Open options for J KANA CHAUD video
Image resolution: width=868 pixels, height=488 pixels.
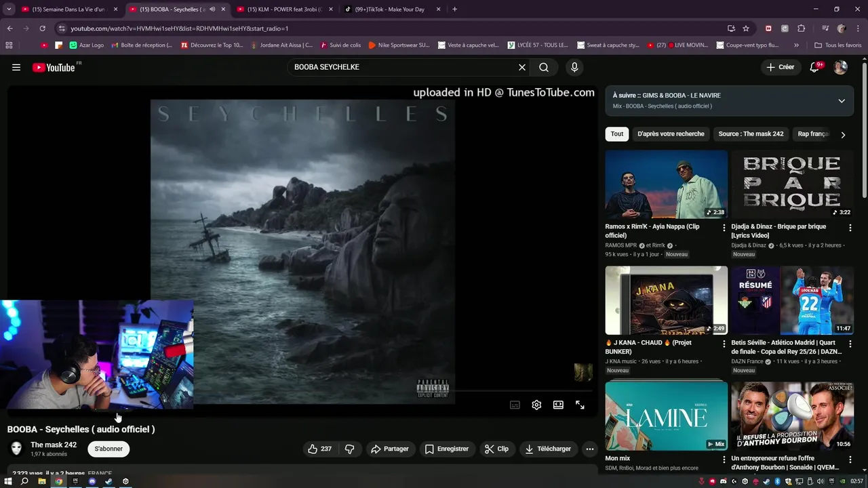pyautogui.click(x=724, y=344)
